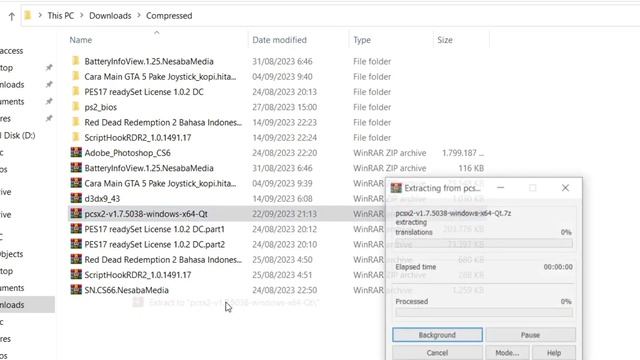640x360 pixels.
Task: Click the folder icon in address bar
Action: [x=28, y=16]
